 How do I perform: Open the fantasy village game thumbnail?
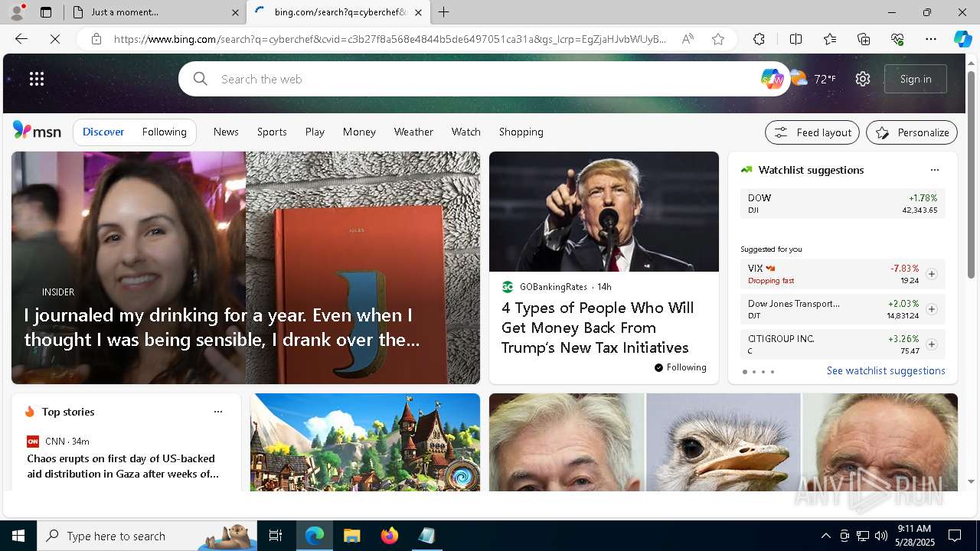(x=365, y=442)
